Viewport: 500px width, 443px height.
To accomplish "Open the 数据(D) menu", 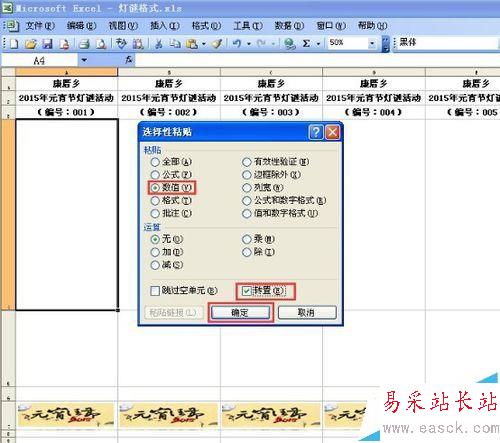I will point(289,26).
